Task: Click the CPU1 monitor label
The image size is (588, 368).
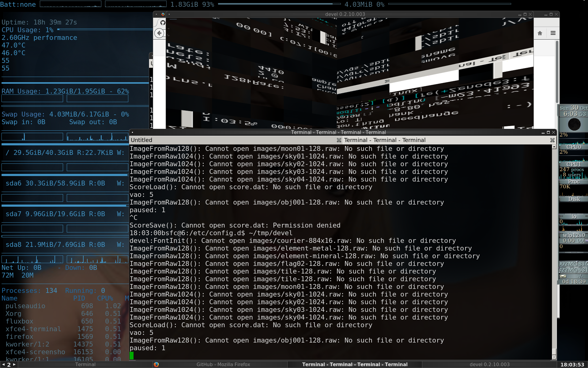Action: (x=574, y=164)
